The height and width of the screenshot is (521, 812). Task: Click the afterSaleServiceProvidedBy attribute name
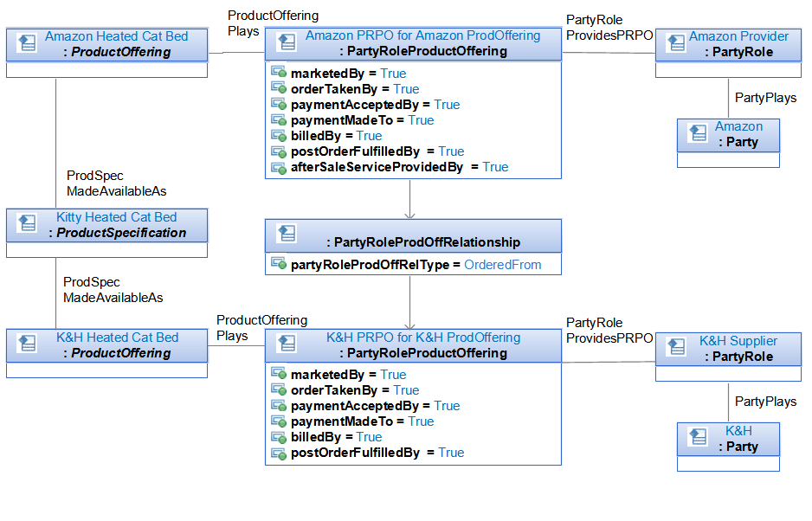click(377, 167)
